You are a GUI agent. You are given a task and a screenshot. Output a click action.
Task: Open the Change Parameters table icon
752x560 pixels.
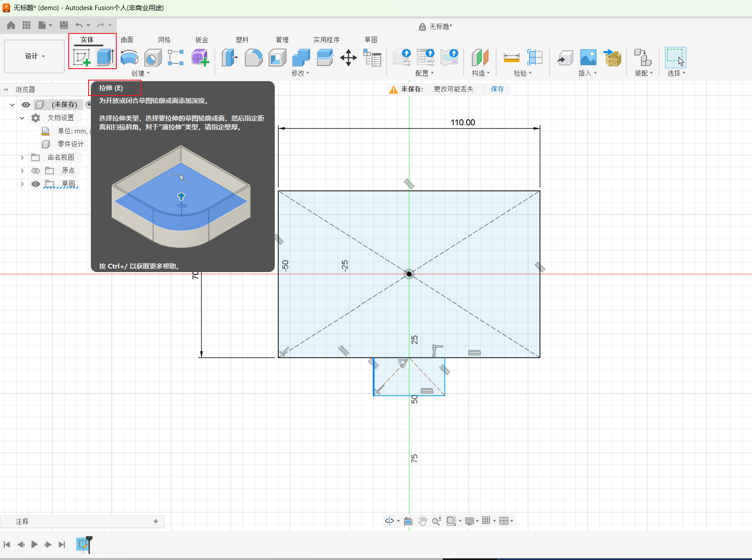tap(372, 58)
